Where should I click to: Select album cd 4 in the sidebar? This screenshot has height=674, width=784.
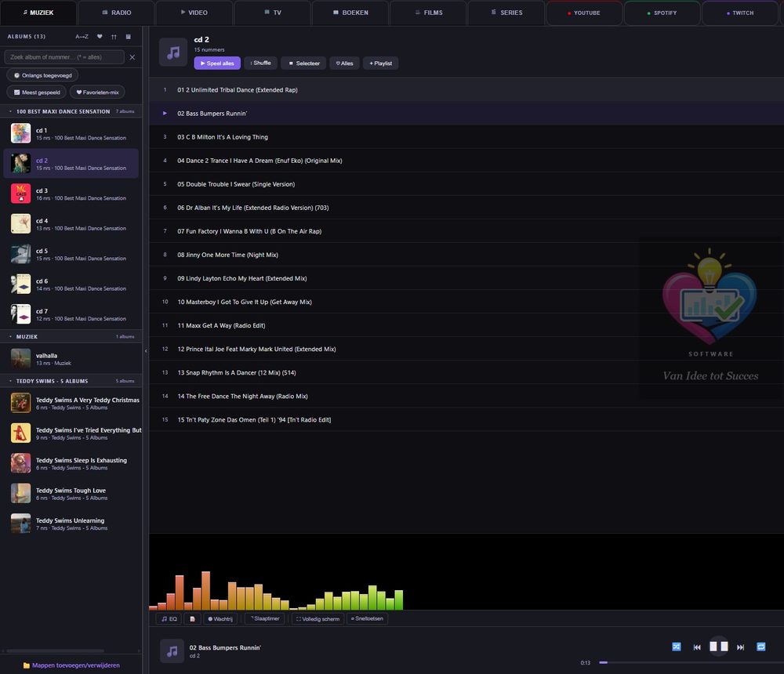[71, 224]
